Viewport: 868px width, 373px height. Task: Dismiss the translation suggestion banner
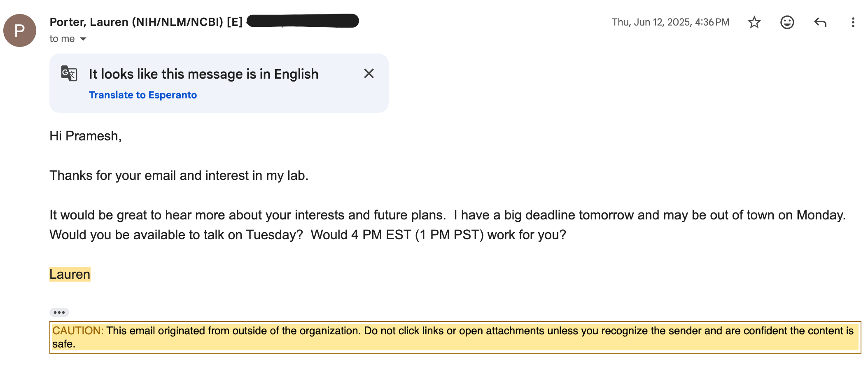point(369,74)
